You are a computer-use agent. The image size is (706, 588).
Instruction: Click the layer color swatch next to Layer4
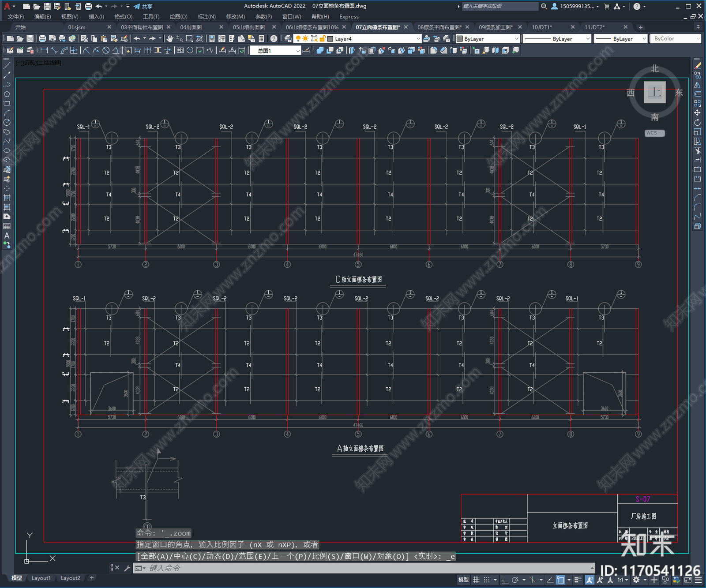click(330, 39)
